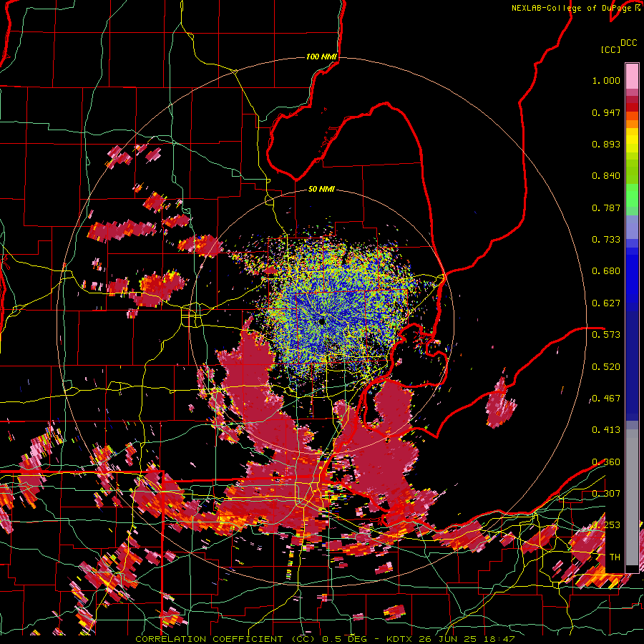
Task: Select the 0.253 scale value
Action: [606, 525]
